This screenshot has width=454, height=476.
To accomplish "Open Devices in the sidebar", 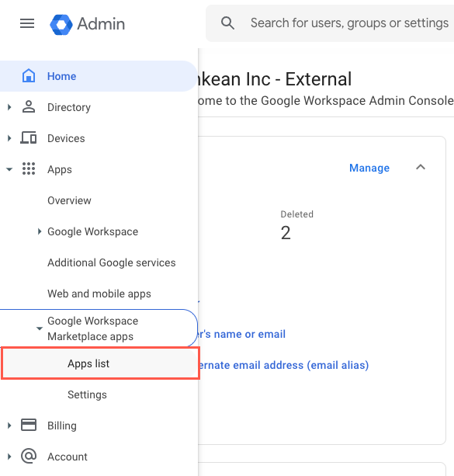I will pyautogui.click(x=98, y=138).
